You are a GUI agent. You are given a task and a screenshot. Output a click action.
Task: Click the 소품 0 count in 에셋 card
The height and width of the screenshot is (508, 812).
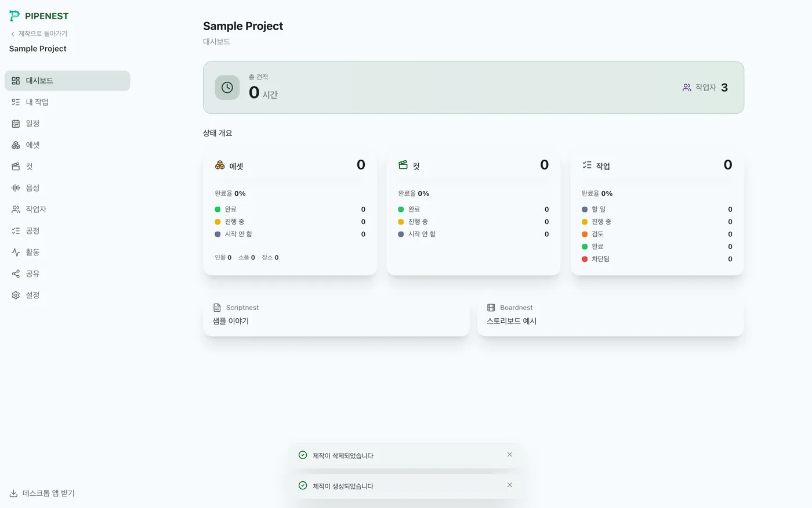point(246,258)
